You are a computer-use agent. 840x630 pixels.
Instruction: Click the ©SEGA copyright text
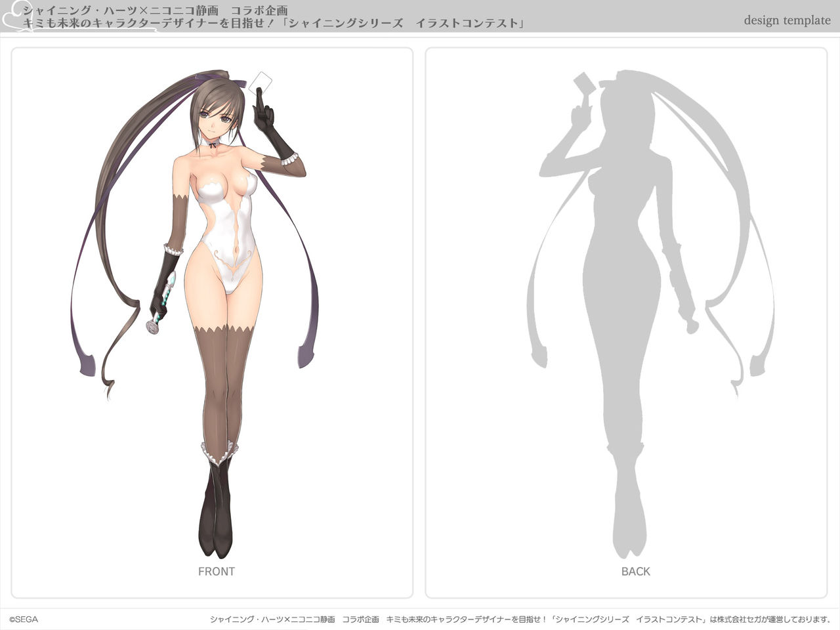click(24, 619)
